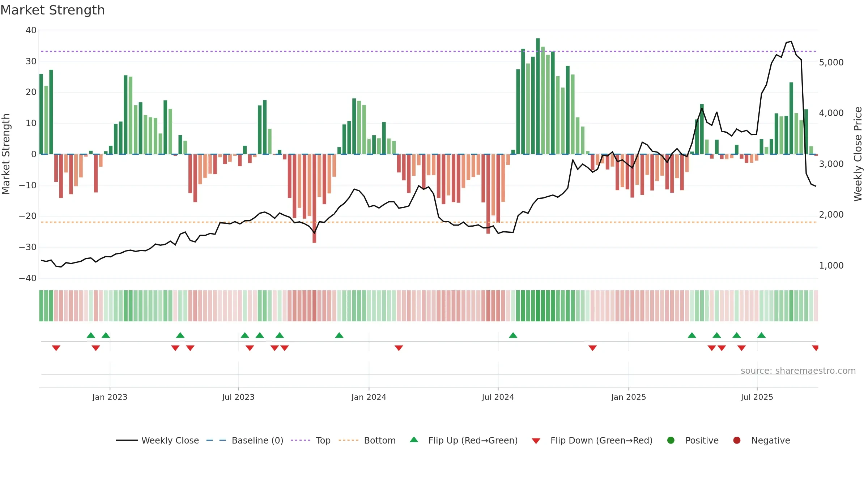Click the green Positive circle swatch

[x=671, y=440]
